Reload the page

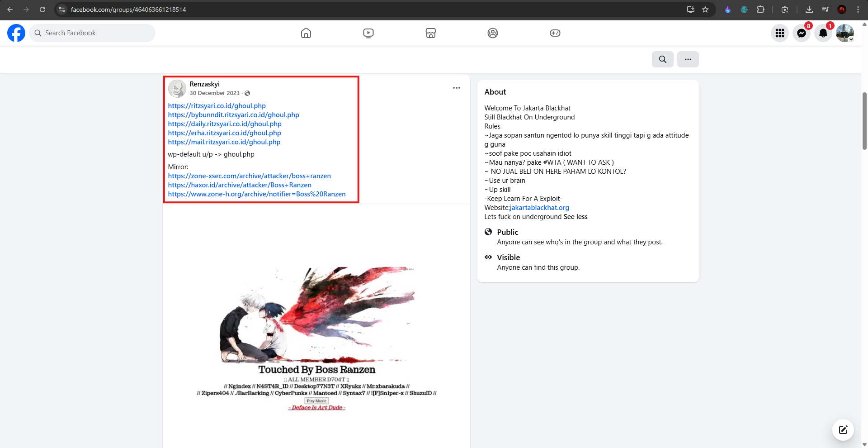point(42,10)
